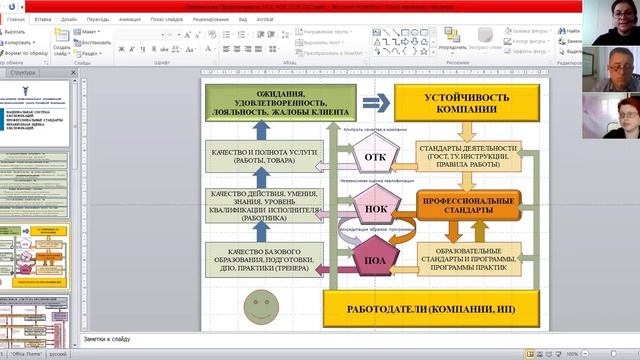Screen dimensions: 640x360
Task: Click the Найти find button
Action: 569,31
